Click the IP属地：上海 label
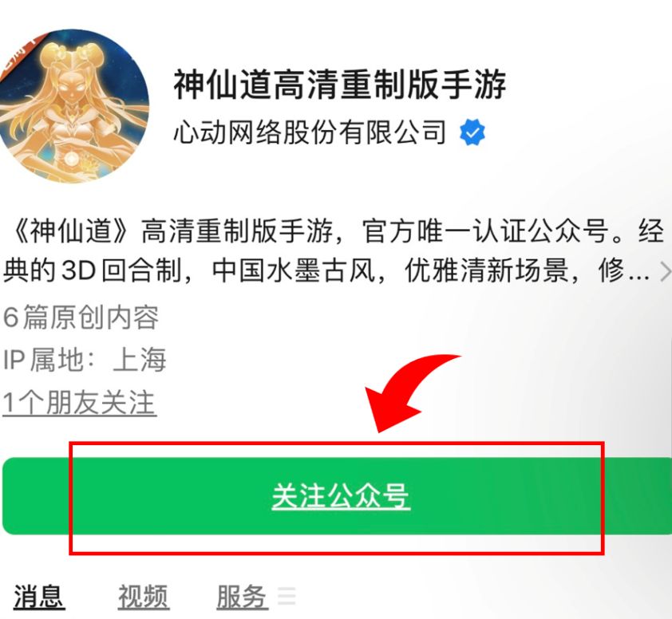Viewport: 672px width, 619px height. 85,360
